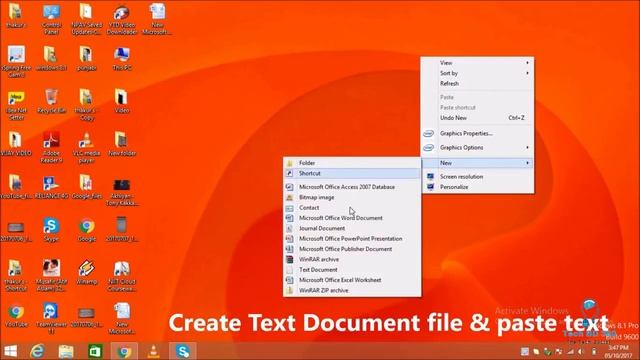
Task: Open Adobe Reader 9 desktop shortcut
Action: coord(51,147)
